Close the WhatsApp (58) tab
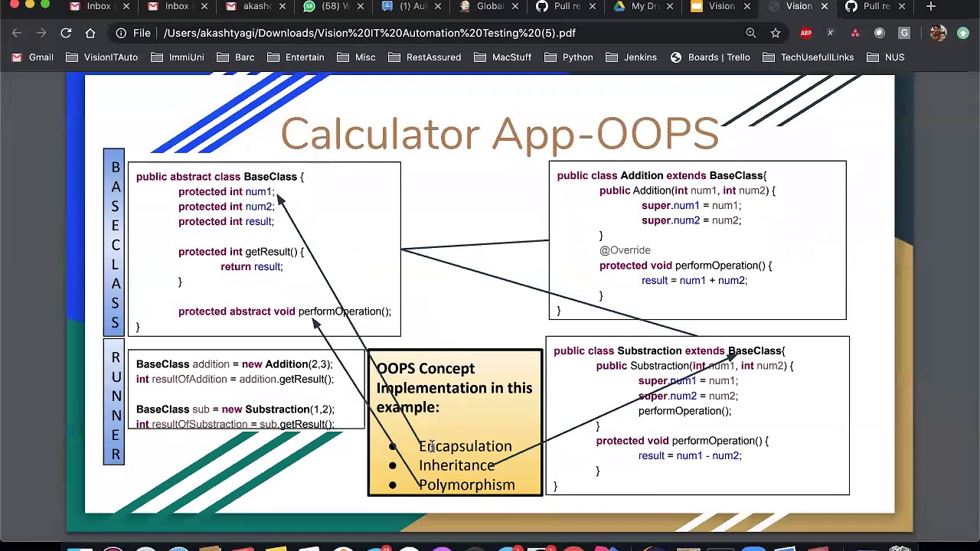 [360, 6]
